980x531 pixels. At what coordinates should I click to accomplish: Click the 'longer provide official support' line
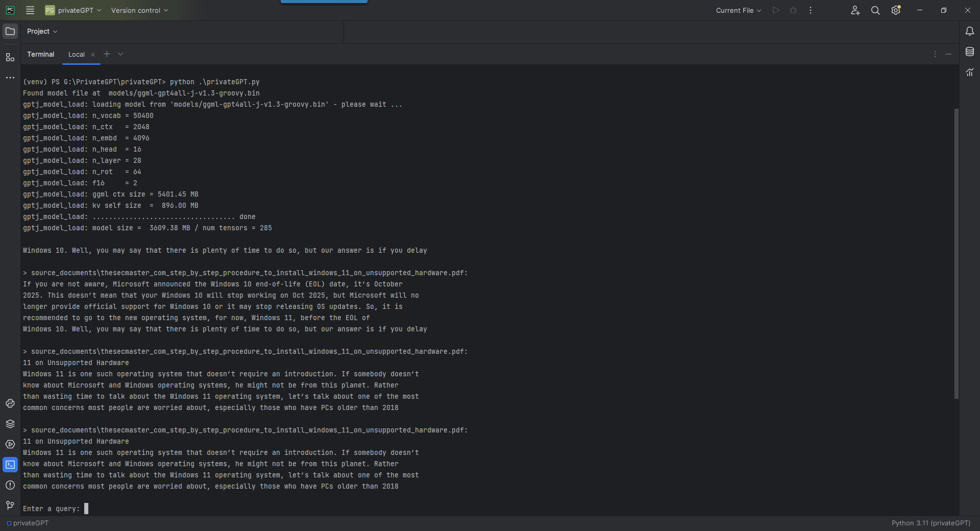pos(213,306)
